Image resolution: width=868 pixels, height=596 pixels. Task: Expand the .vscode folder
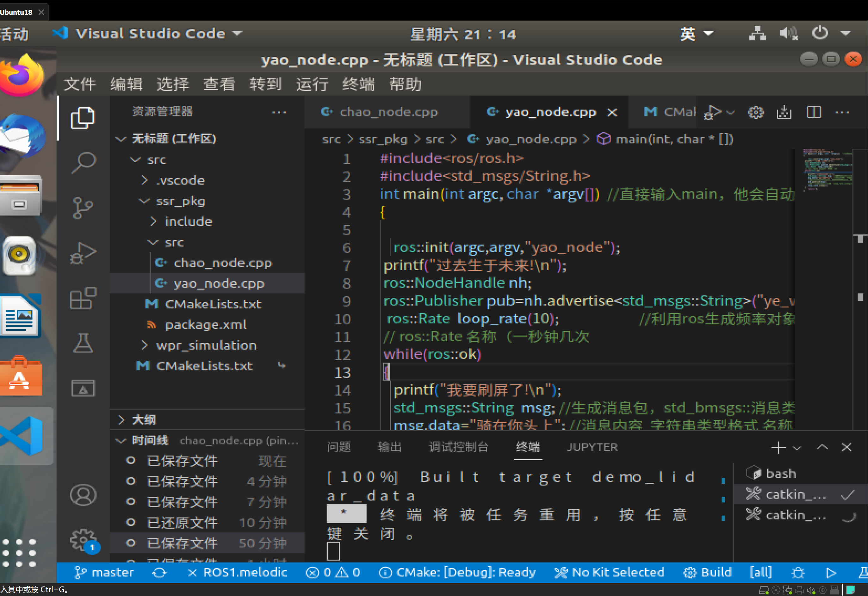tap(180, 180)
